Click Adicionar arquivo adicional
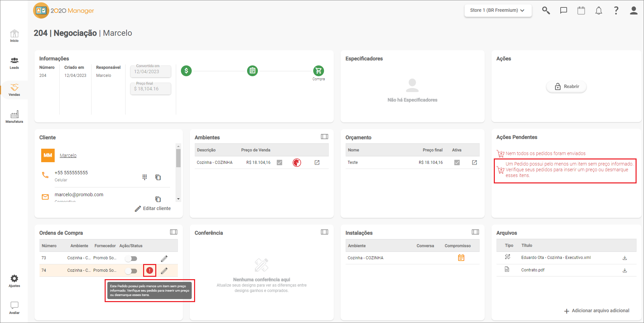The image size is (644, 323). (x=597, y=311)
